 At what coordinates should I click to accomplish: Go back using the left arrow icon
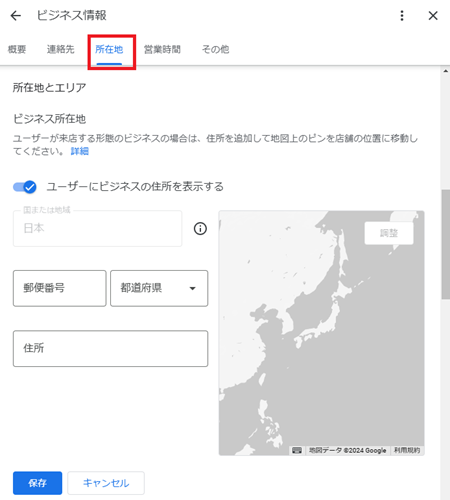(16, 16)
